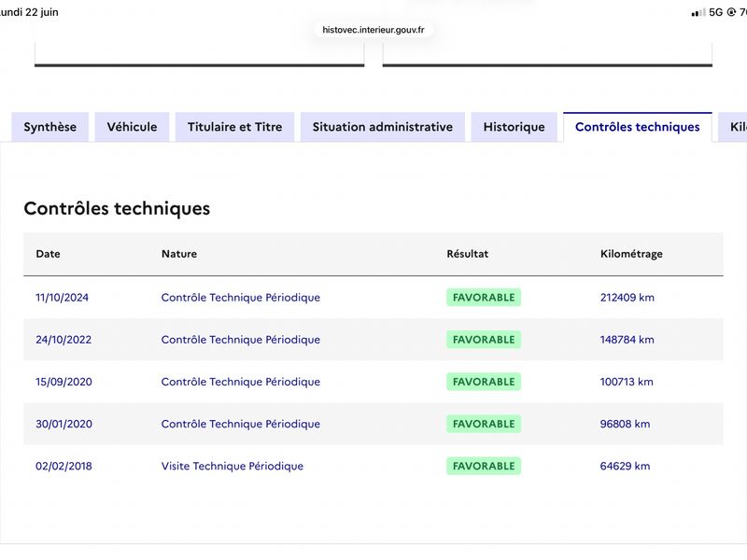Switch to the Véhicule tab
747x560 pixels.
(132, 127)
